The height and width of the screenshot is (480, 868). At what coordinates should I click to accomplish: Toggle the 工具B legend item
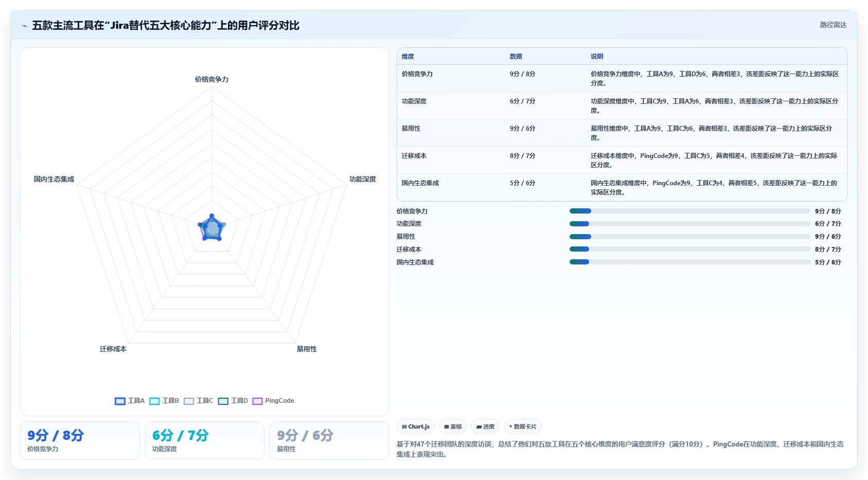click(164, 401)
